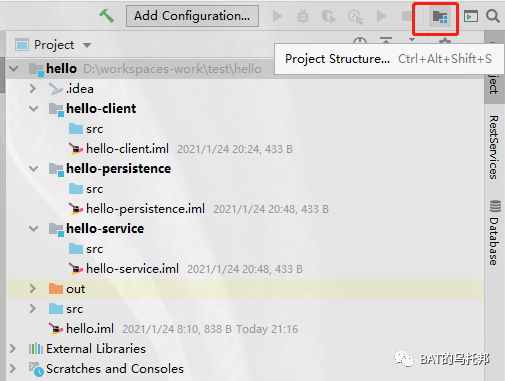Expand the root src folder
Screen dimensions: 505x381
[33, 309]
